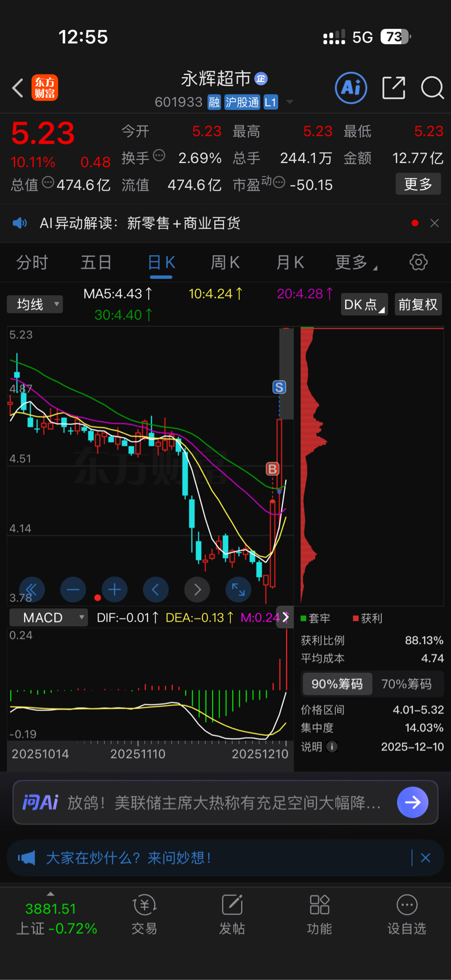Tap the 企 enterprise verification badge
The width and height of the screenshot is (451, 980).
coord(261,78)
